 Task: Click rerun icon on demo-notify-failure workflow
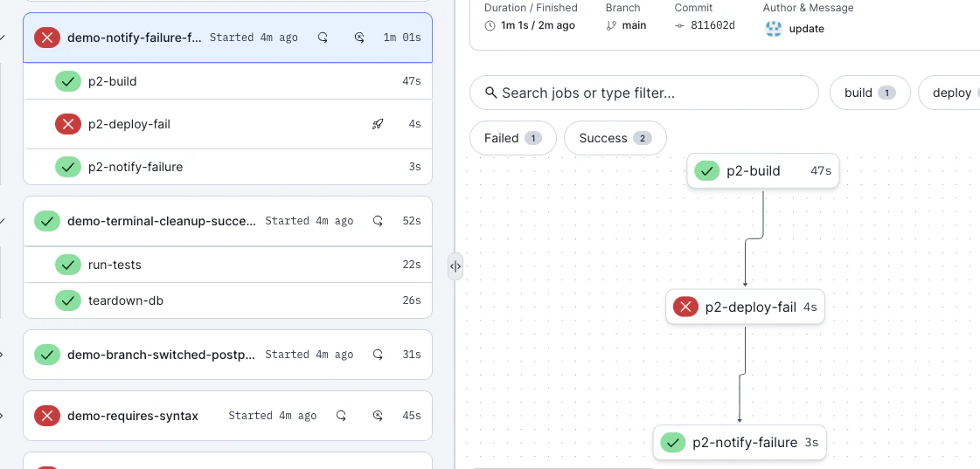point(323,38)
